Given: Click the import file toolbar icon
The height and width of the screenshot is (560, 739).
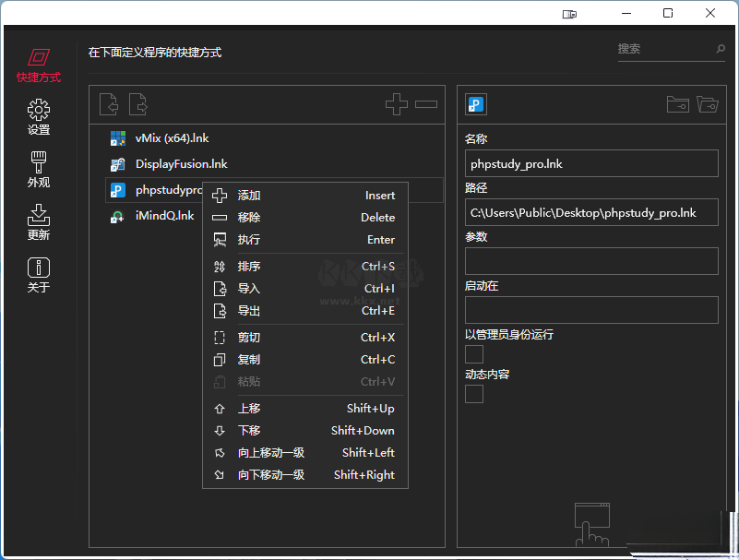Looking at the screenshot, I should pos(109,104).
